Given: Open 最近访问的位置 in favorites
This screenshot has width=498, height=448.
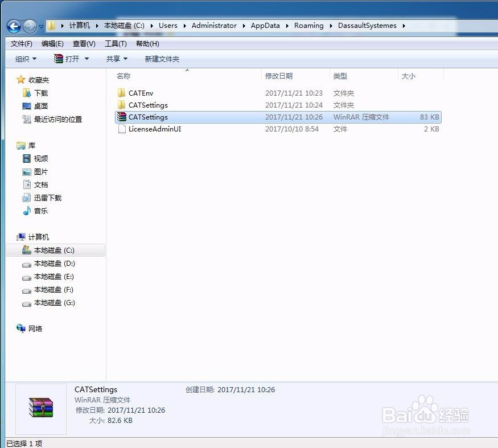Looking at the screenshot, I should [58, 119].
